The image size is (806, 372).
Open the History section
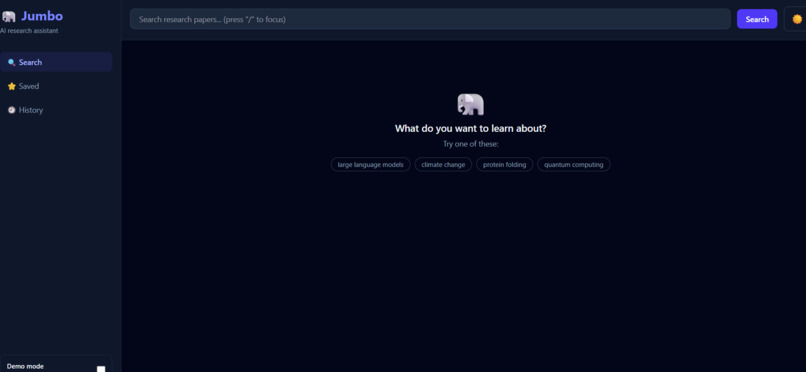[x=56, y=110]
